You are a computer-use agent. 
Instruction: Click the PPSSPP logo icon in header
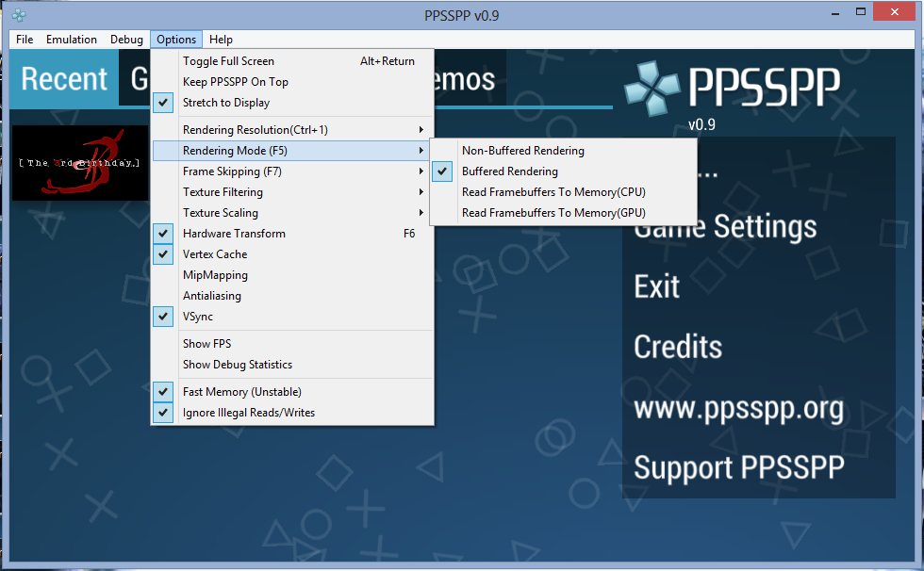651,87
